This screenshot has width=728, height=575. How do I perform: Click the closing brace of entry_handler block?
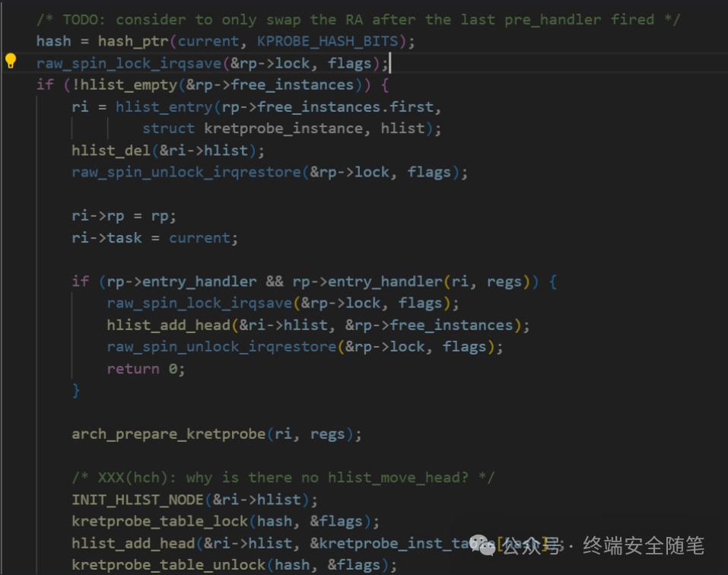[x=76, y=390]
